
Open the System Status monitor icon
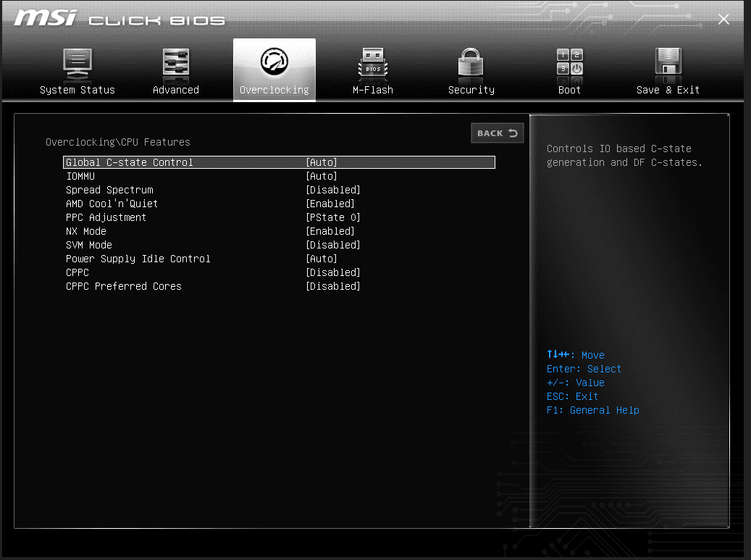[77, 64]
